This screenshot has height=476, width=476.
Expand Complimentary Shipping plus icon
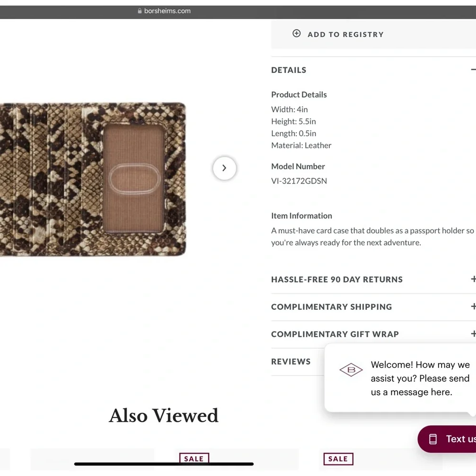[473, 306]
